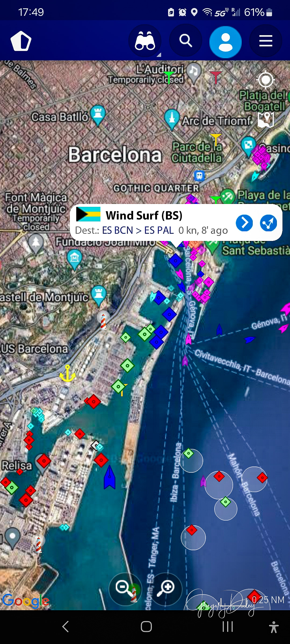Tap Android recent apps navigation button
The width and height of the screenshot is (290, 644).
(x=227, y=627)
